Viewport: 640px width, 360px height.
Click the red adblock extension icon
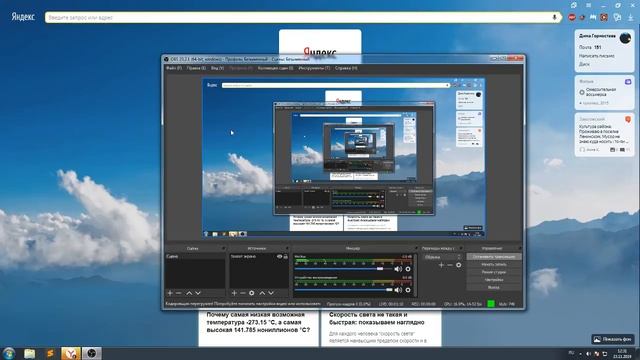coord(572,17)
